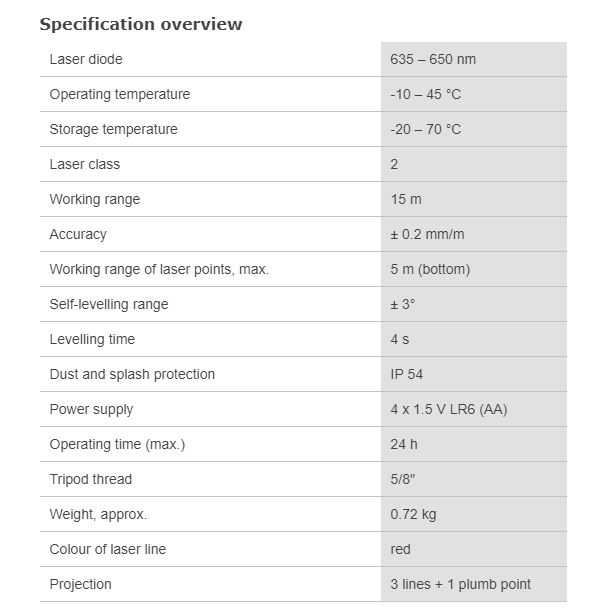This screenshot has width=610, height=610.
Task: Click "Working range of laser points, max." label
Action: tap(159, 269)
